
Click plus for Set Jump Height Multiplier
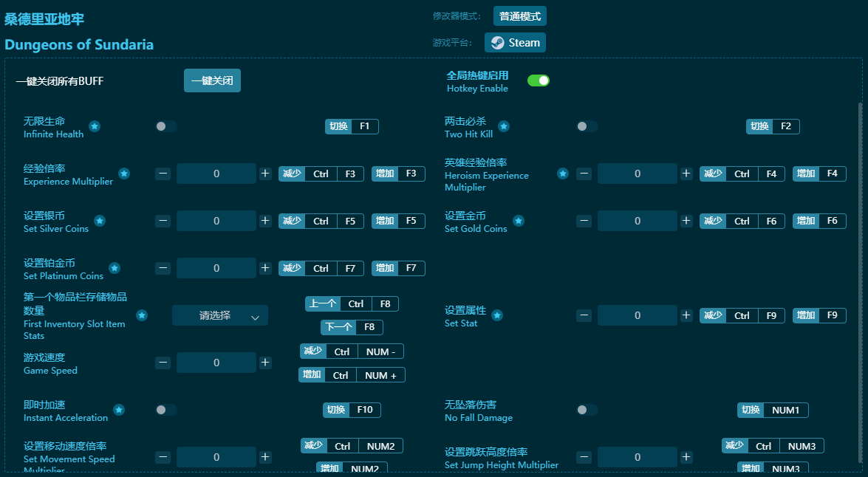686,457
